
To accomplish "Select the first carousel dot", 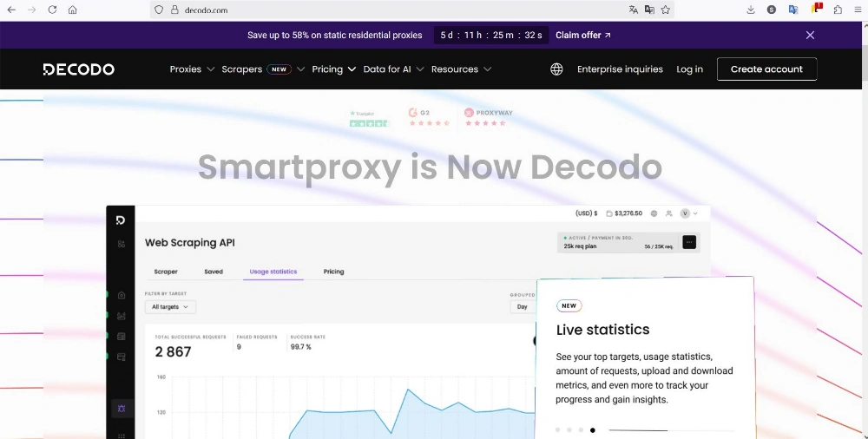I will click(x=557, y=430).
